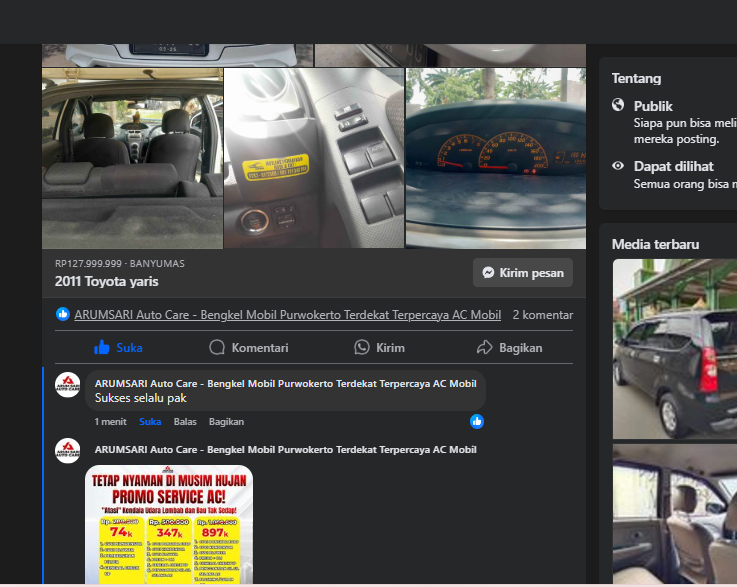This screenshot has width=737, height=587.
Task: Click the Publik globe icon in Tentang
Action: (x=618, y=105)
